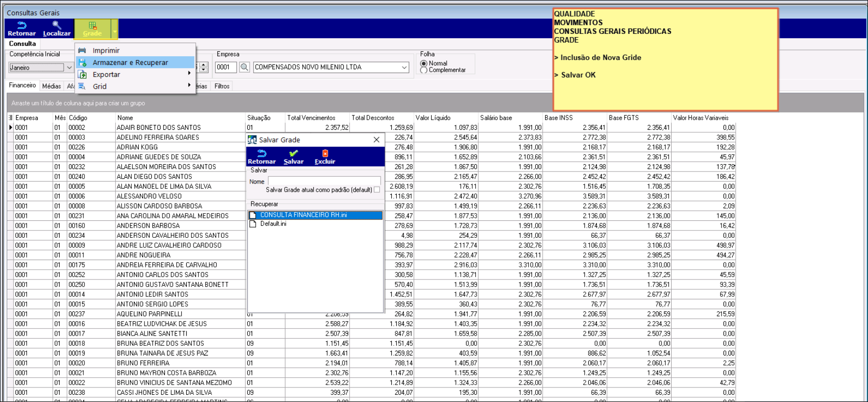
Task: Click the Grade button dropdown arrow
Action: point(115,32)
